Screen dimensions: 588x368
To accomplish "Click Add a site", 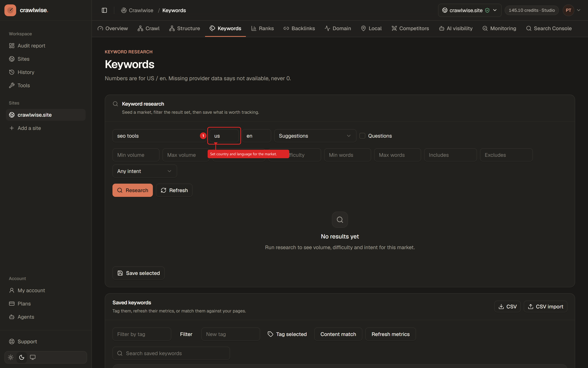I will click(46, 128).
